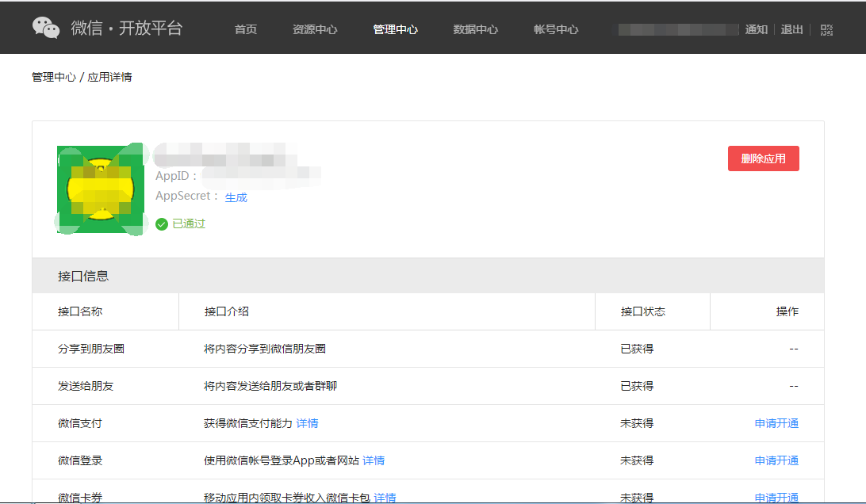
Task: Click description 将内容分享到微信朋友圈
Action: pyautogui.click(x=265, y=349)
